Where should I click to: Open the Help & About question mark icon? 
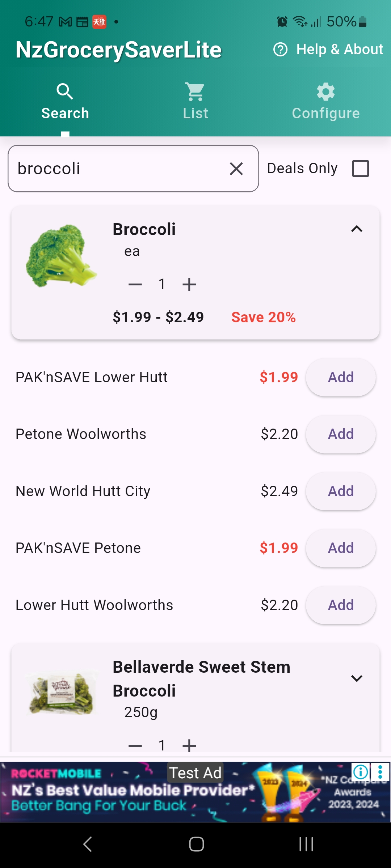click(x=280, y=50)
